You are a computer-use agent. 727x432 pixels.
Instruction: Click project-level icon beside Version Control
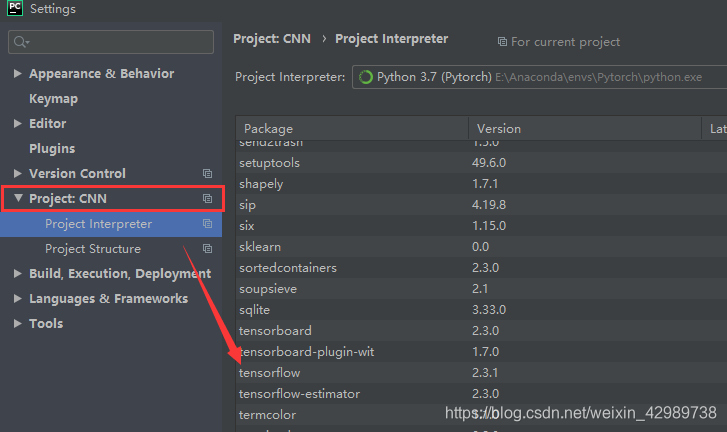(x=207, y=173)
